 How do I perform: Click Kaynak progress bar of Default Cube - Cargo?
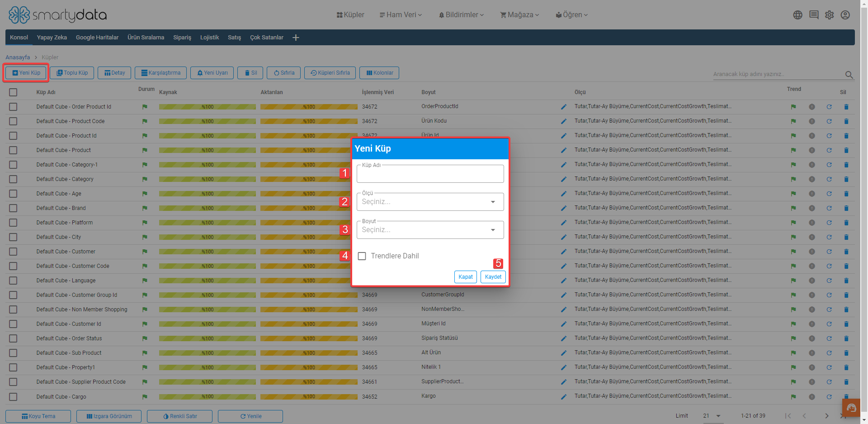(x=208, y=397)
